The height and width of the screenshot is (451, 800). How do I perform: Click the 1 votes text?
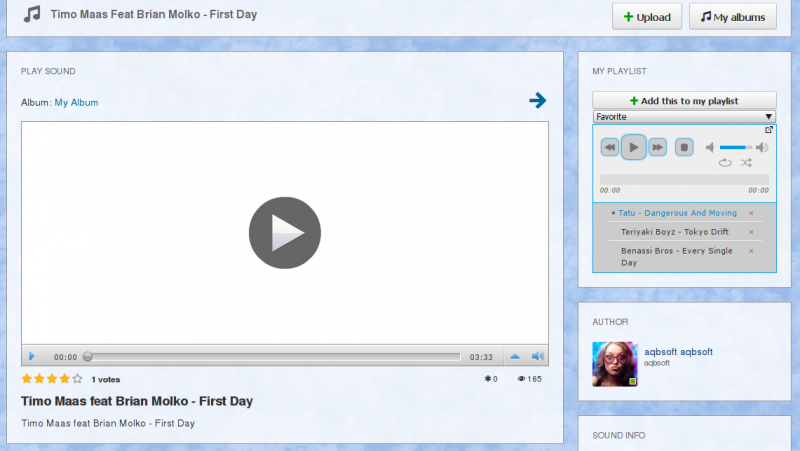click(x=106, y=380)
